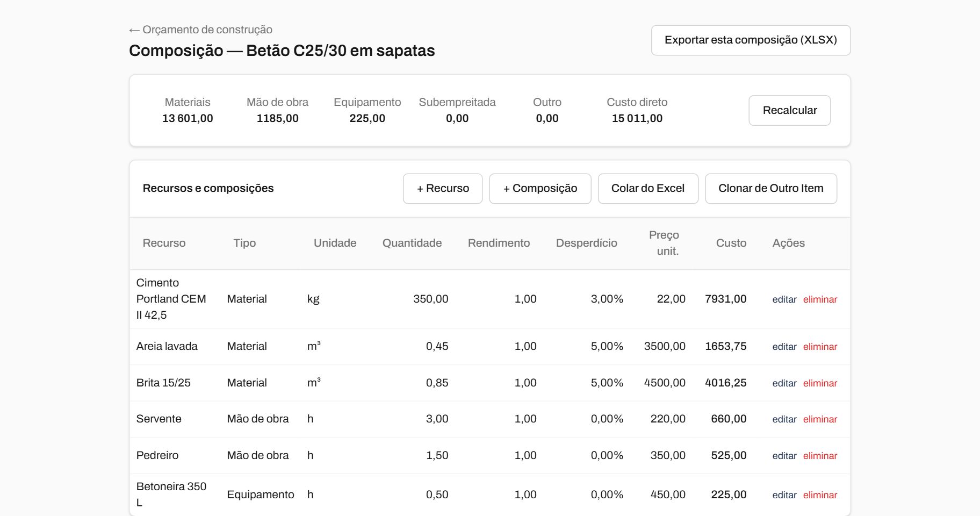Viewport: 980px width, 516px height.
Task: Delete the Servente row
Action: point(820,419)
